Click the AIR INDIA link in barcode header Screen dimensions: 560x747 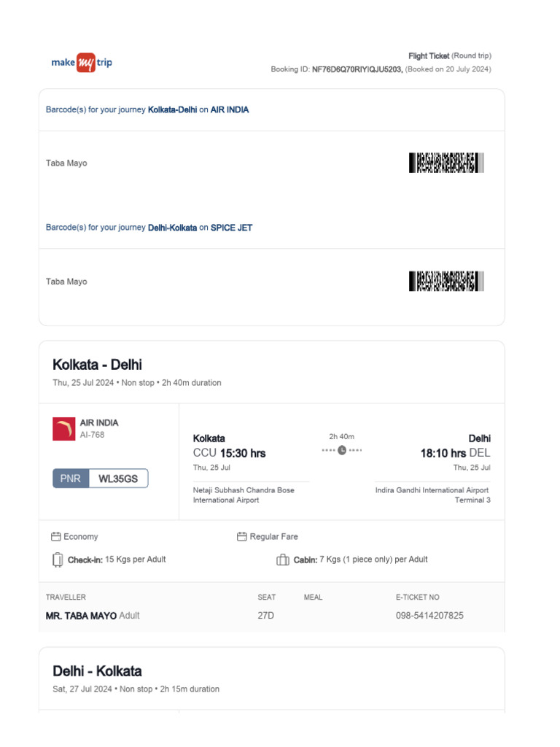tap(230, 109)
